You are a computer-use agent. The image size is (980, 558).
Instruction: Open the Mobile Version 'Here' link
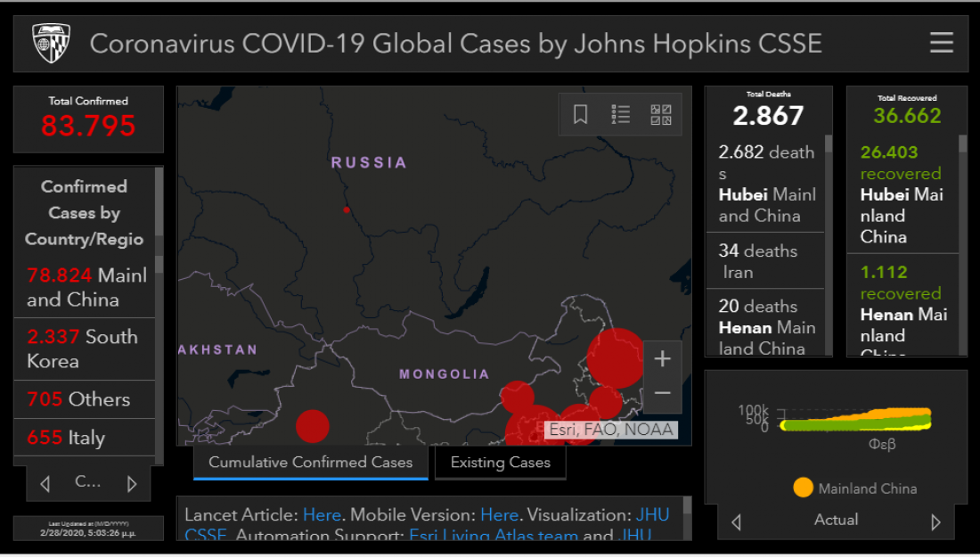coord(499,515)
